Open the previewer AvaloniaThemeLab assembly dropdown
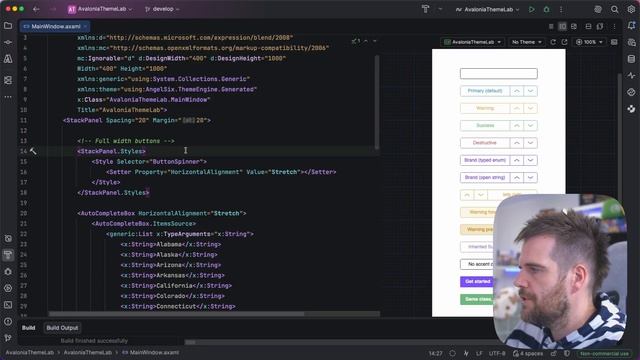The image size is (640, 360). coord(473,42)
